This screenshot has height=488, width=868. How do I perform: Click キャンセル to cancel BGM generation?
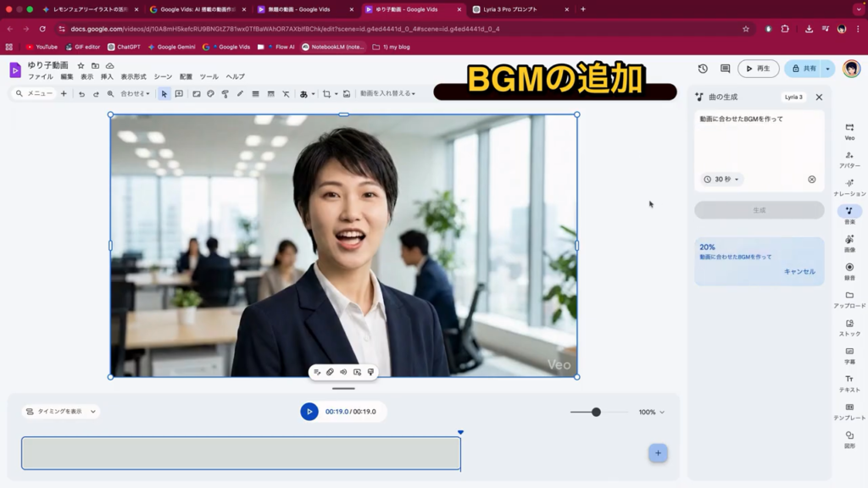tap(799, 272)
